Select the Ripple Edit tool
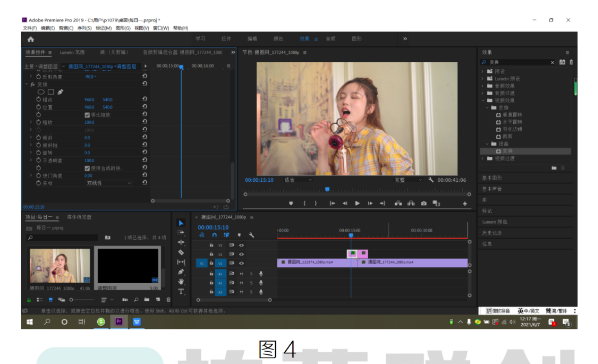Viewport: 598px width, 364px height. tap(181, 242)
